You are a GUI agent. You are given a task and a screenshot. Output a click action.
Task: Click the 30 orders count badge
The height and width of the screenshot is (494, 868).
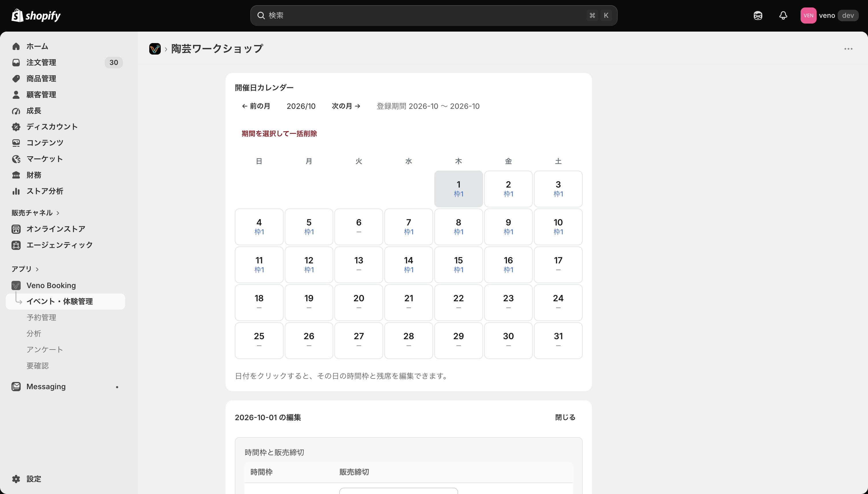click(x=114, y=62)
